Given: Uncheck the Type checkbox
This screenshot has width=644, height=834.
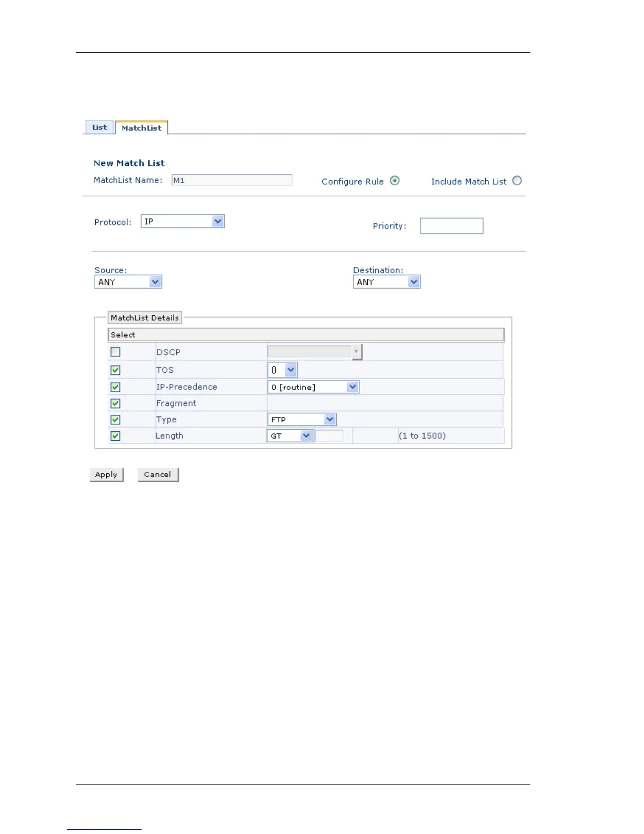Looking at the screenshot, I should (x=116, y=420).
